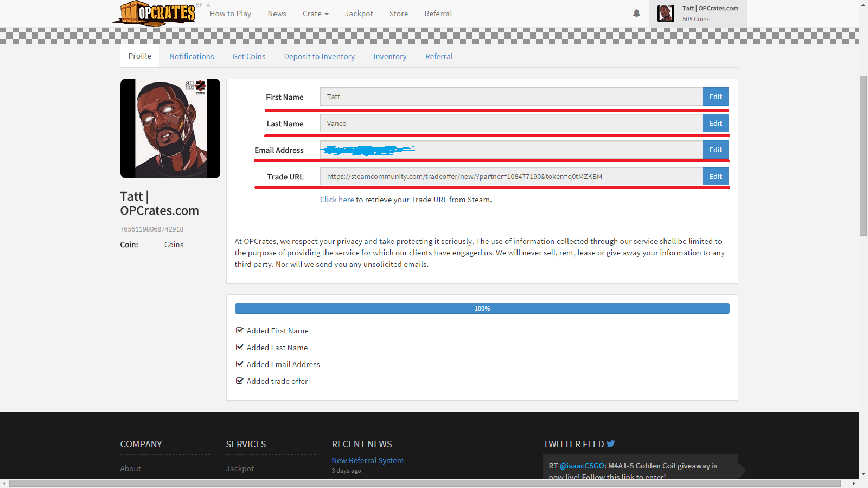
Task: Click the vertical scrollbar thumb
Action: pos(863,156)
